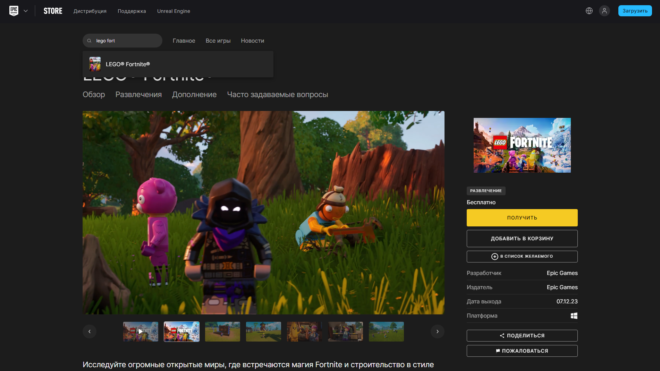This screenshot has width=660, height=371.
Task: Click the Бесплатно price label
Action: click(x=481, y=202)
